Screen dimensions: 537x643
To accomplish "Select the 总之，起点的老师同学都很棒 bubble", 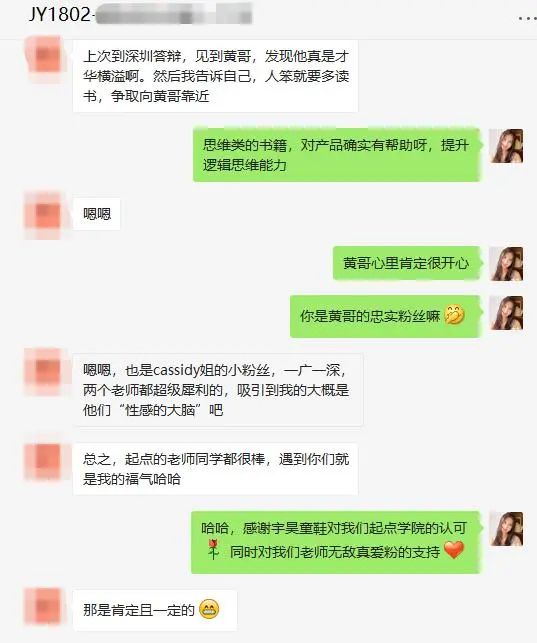I will (215, 469).
